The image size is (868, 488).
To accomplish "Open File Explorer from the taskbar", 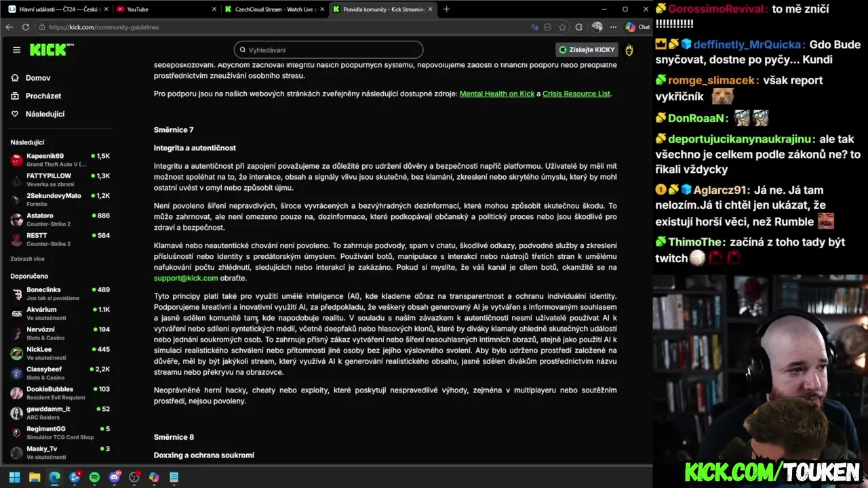I will 35,477.
